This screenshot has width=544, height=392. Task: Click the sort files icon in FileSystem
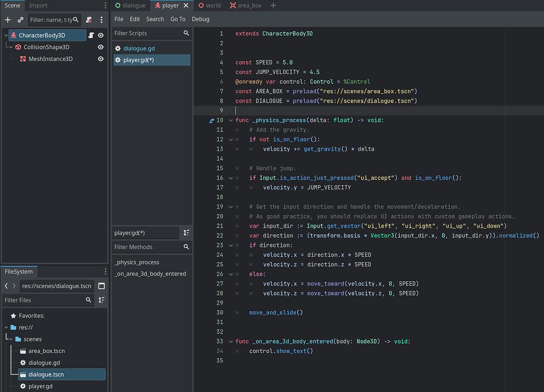[x=102, y=300]
